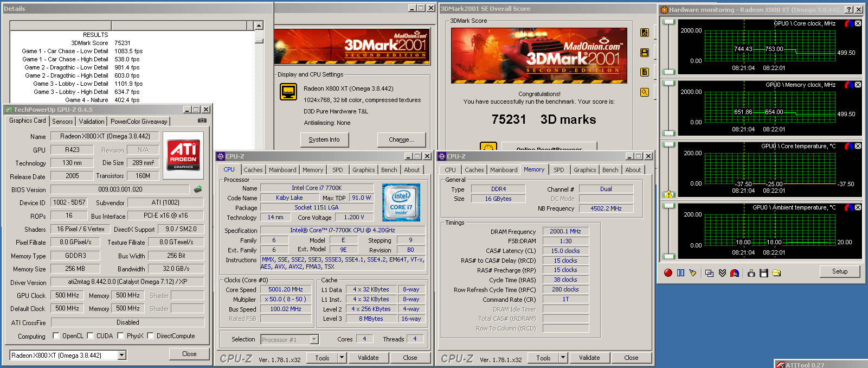Switch to the Validation tab in GPU-Z

pos(92,122)
